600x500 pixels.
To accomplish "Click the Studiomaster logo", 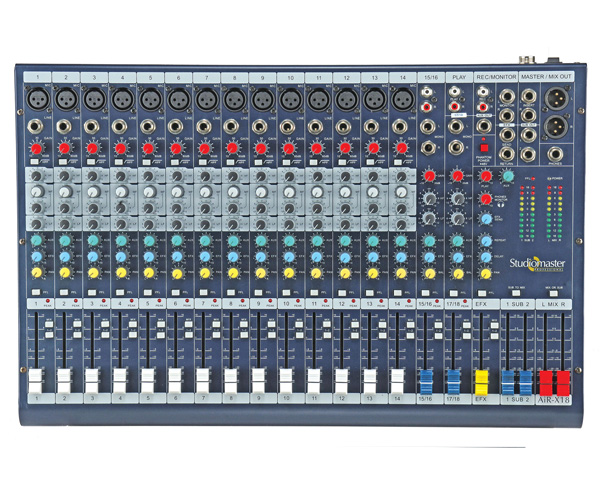I will 537,264.
